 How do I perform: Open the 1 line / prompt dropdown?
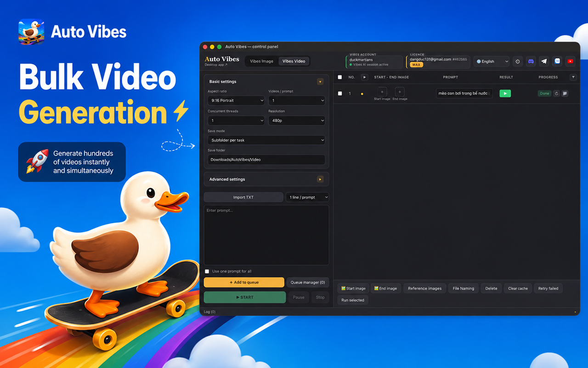(307, 197)
